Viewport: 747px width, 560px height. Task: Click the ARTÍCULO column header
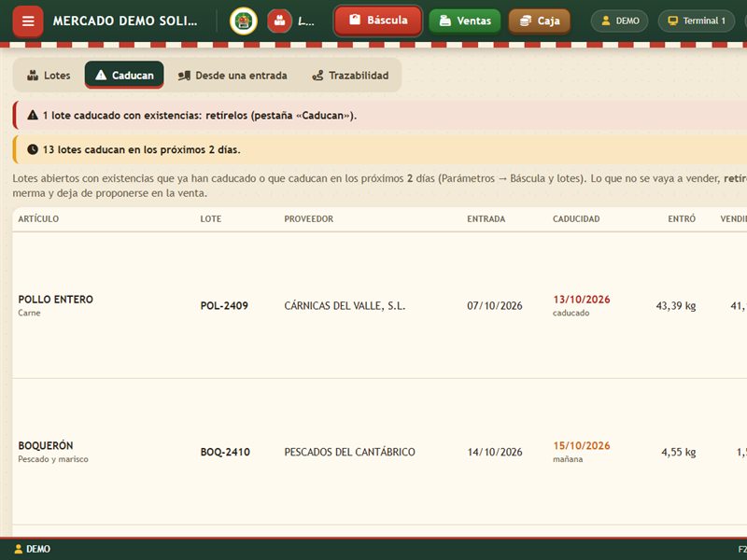38,219
